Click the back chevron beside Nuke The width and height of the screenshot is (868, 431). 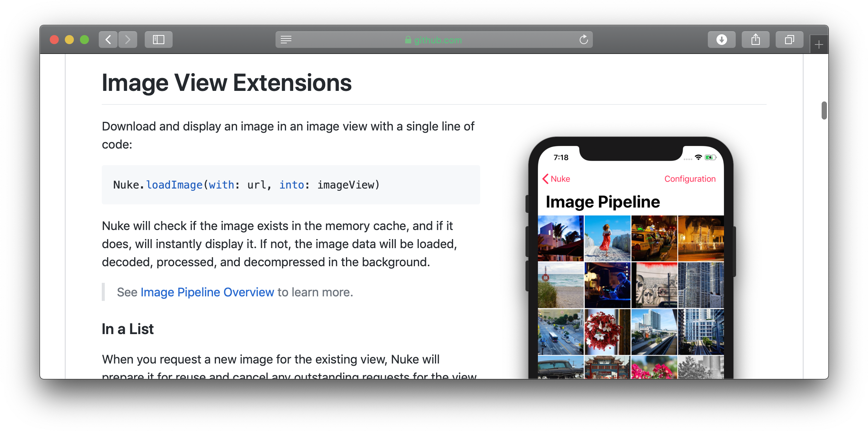click(x=545, y=179)
